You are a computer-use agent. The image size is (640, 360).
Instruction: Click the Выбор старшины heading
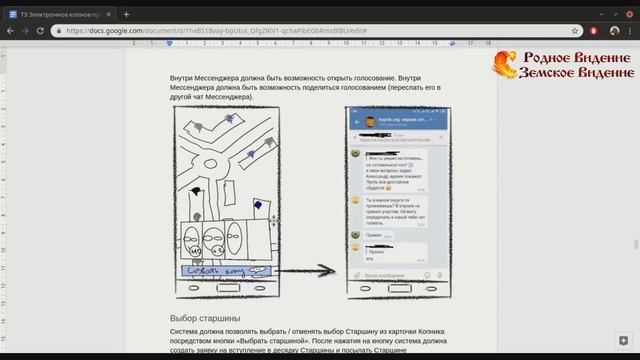click(x=205, y=318)
